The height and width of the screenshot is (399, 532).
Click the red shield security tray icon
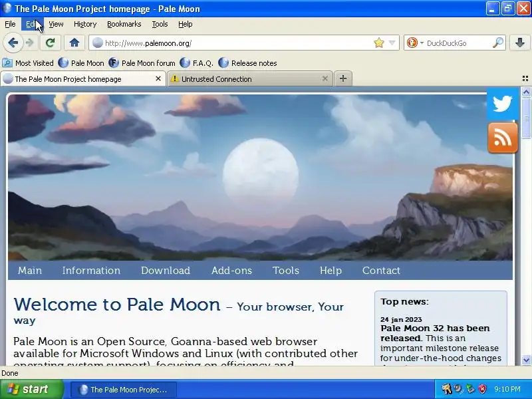coord(482,389)
